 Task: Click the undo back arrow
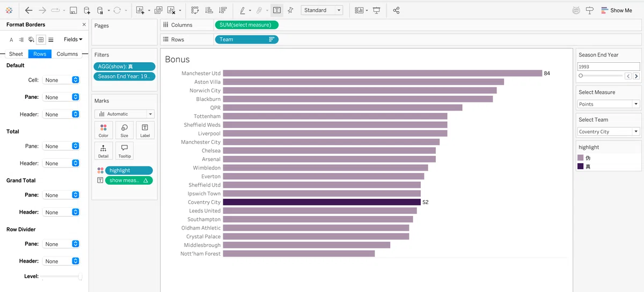point(29,10)
